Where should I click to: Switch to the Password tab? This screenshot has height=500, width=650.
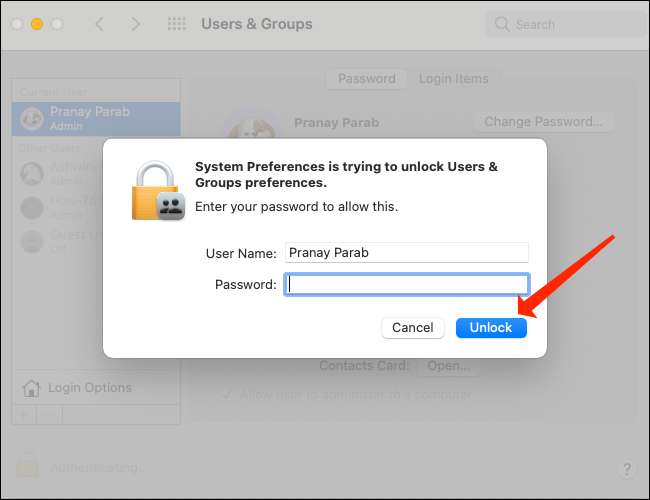point(367,79)
